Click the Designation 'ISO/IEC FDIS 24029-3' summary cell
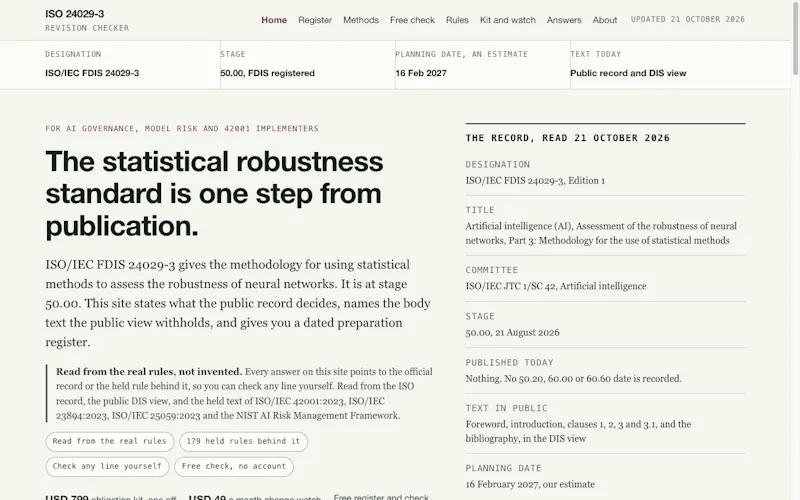Viewport: 800px width, 500px height. click(133, 65)
